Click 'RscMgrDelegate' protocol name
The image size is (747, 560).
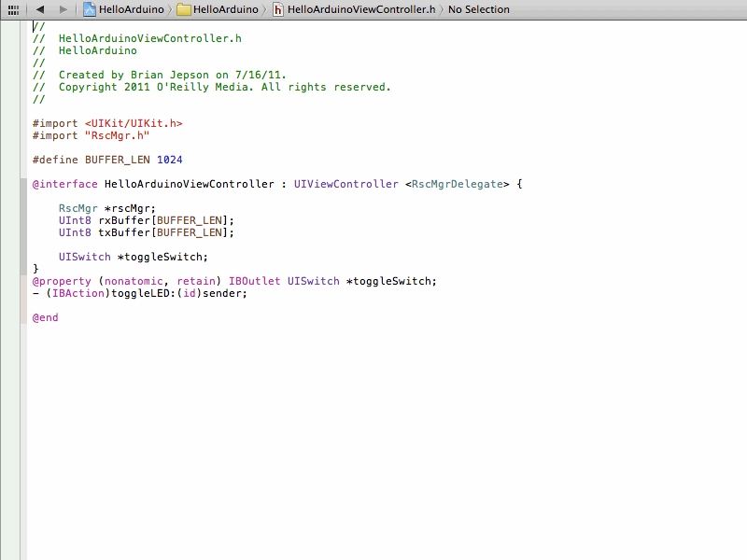tap(458, 184)
